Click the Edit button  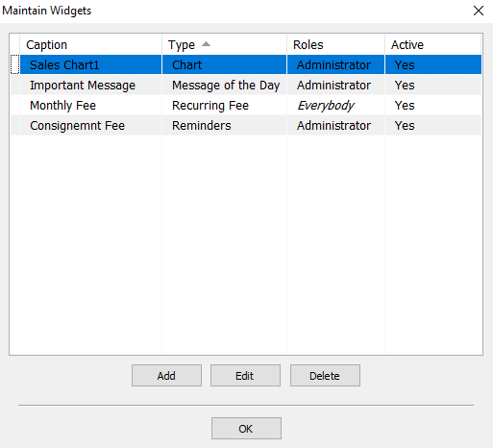click(245, 375)
